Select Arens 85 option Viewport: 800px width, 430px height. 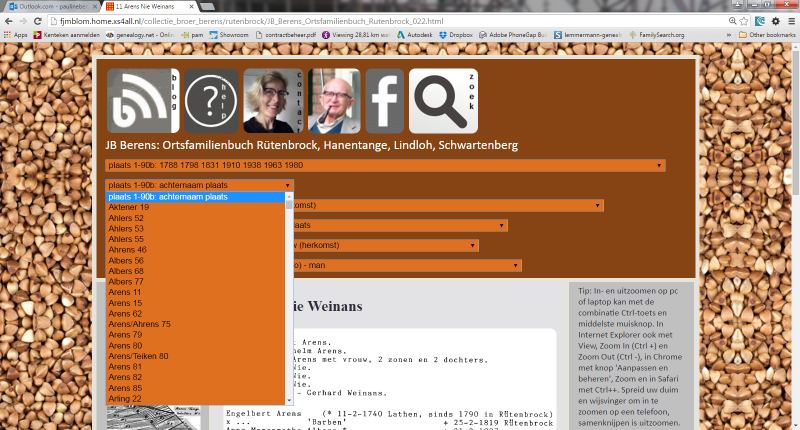tap(195, 388)
